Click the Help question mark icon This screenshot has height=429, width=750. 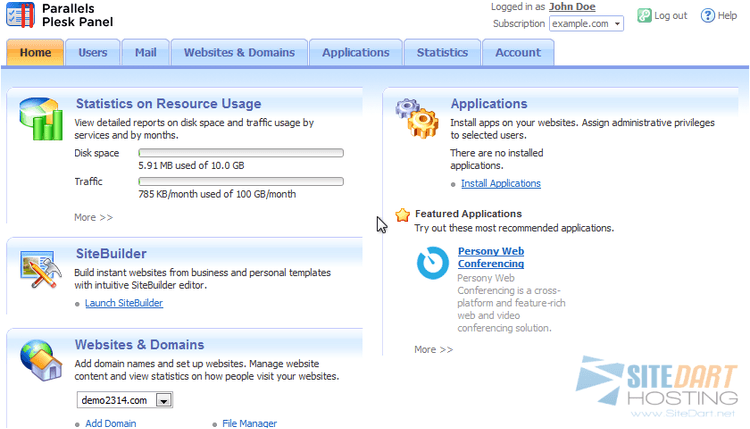pos(707,15)
